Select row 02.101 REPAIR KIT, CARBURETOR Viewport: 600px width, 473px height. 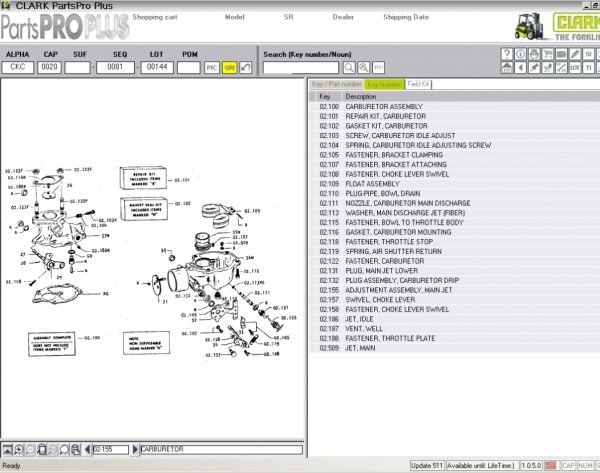(454, 116)
